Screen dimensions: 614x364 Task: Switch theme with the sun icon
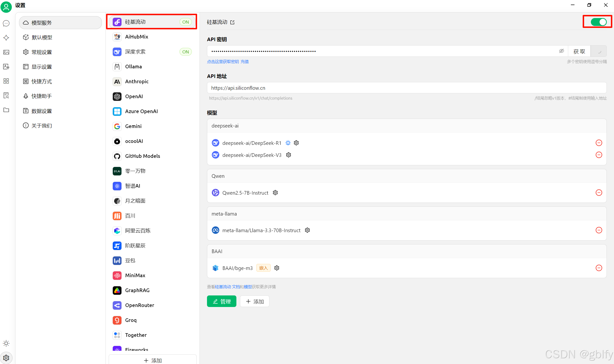coord(6,343)
